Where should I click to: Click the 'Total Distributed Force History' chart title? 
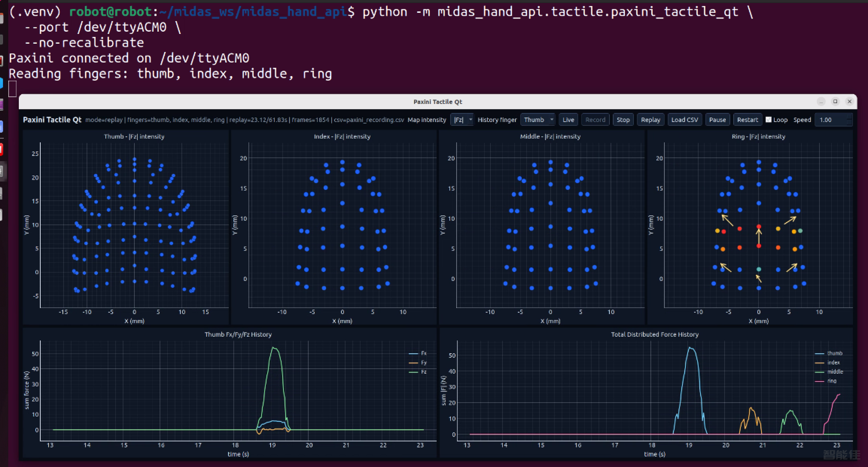655,334
